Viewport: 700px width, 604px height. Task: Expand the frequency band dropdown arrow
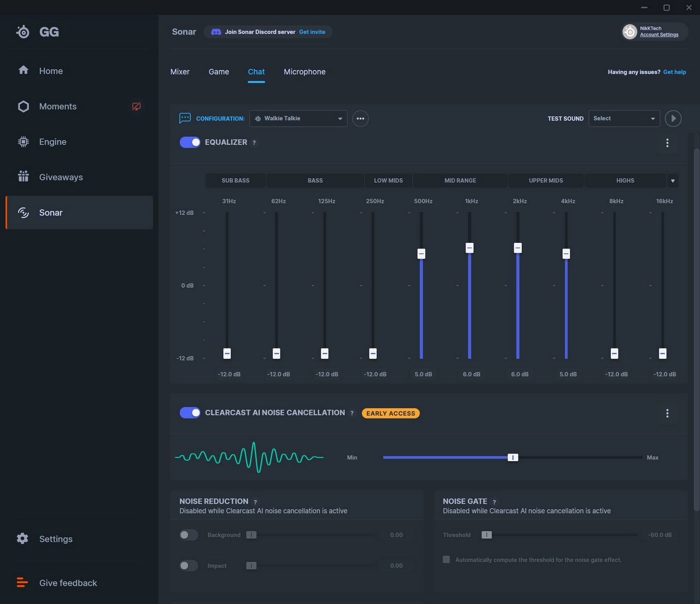(673, 181)
